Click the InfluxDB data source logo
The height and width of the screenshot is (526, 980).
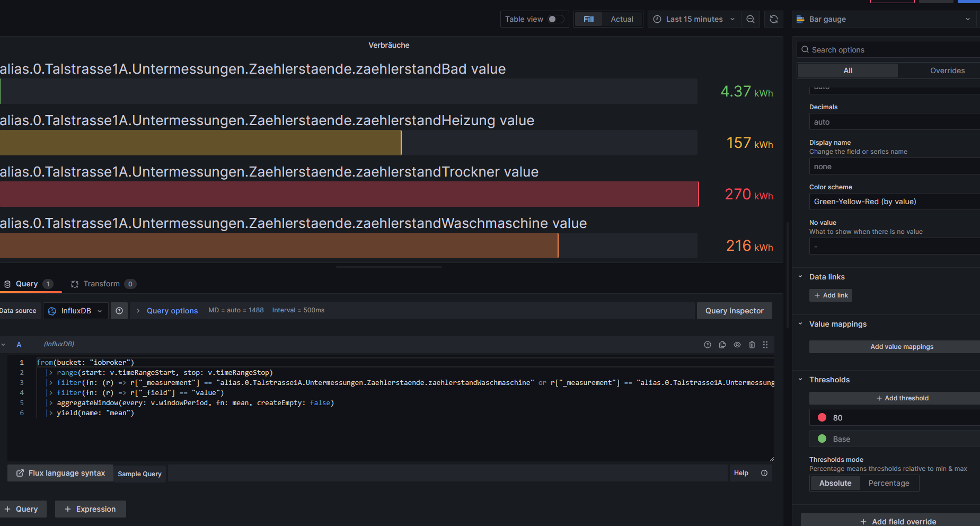[x=52, y=311]
